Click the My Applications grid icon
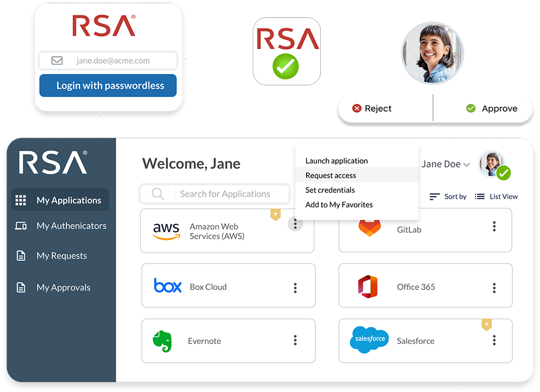This screenshot has width=540, height=392. coord(21,200)
